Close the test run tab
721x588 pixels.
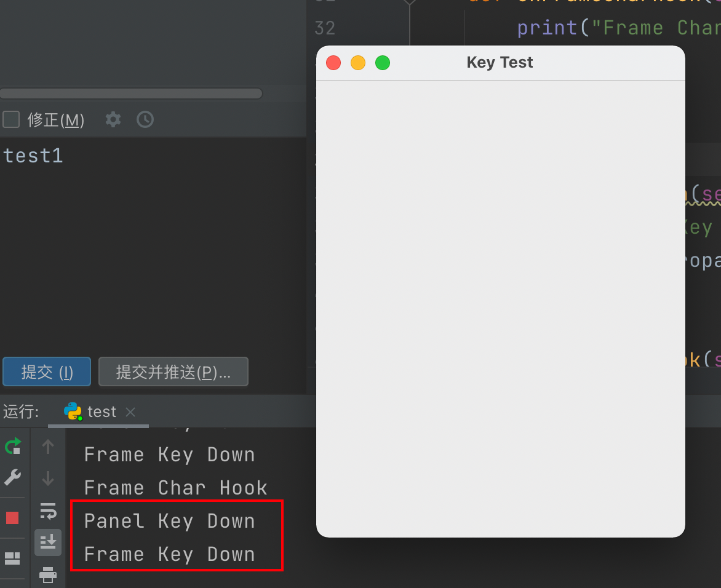[130, 412]
